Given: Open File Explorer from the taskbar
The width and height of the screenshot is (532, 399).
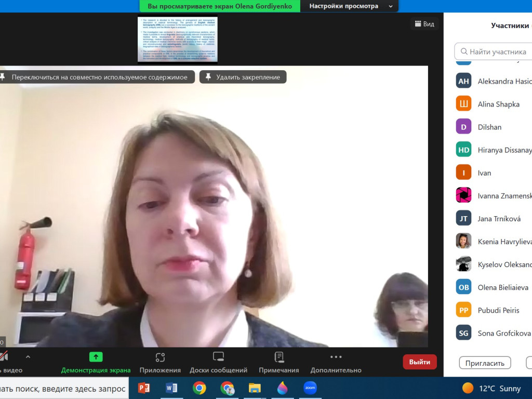Looking at the screenshot, I should click(255, 388).
